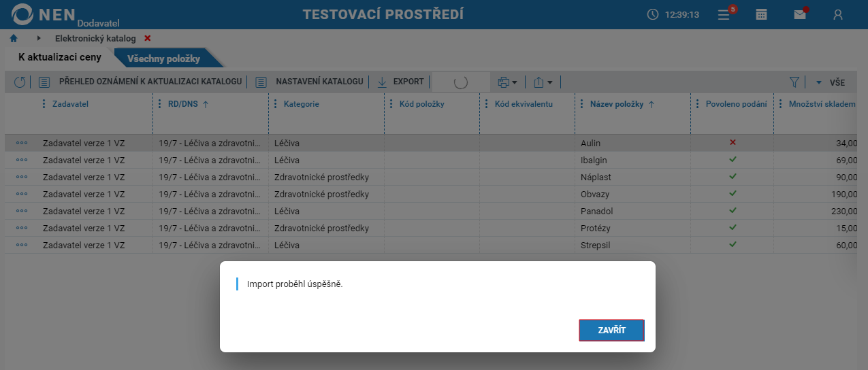Open the user profile icon
868x370 pixels.
pyautogui.click(x=838, y=14)
